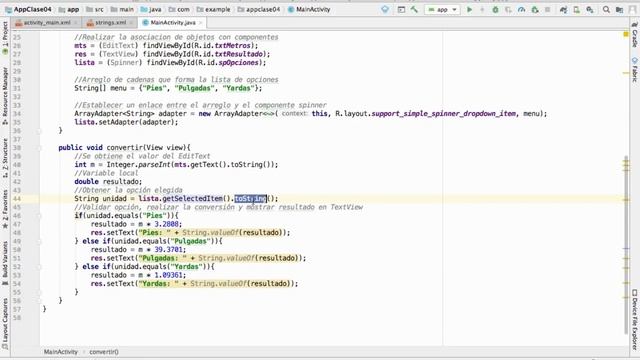Toggle fold marker at line 46 if block
Image resolution: width=640 pixels, height=360 pixels.
pyautogui.click(x=40, y=216)
